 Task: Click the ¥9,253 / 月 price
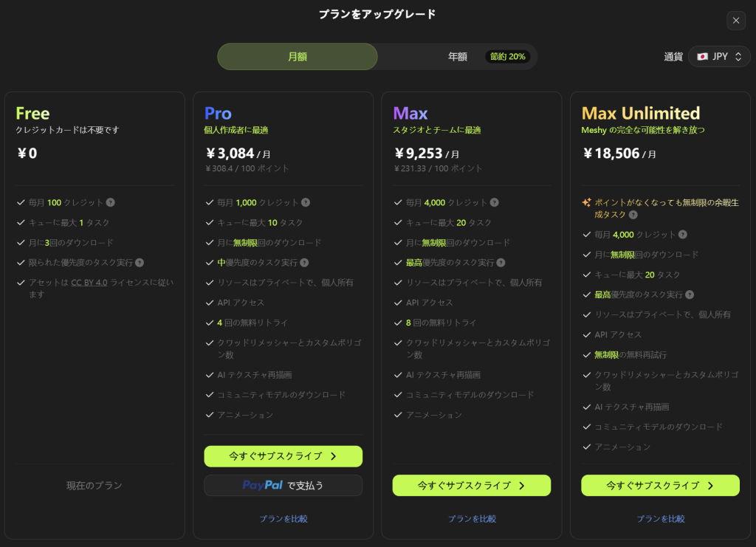tap(426, 154)
